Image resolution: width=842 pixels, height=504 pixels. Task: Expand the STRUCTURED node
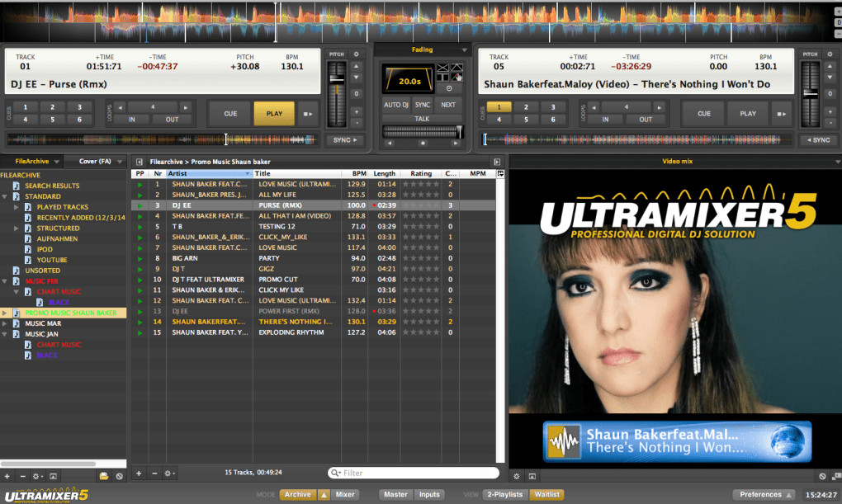point(17,228)
